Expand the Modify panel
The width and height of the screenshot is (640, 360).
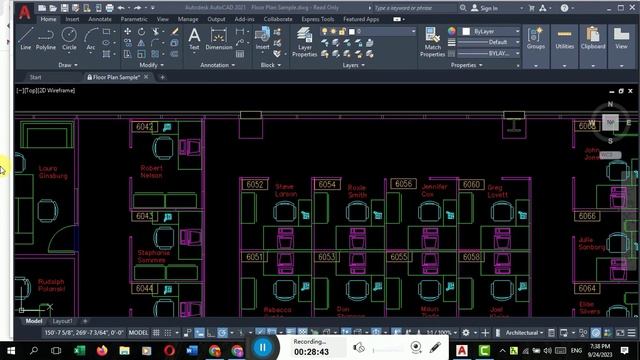point(151,65)
